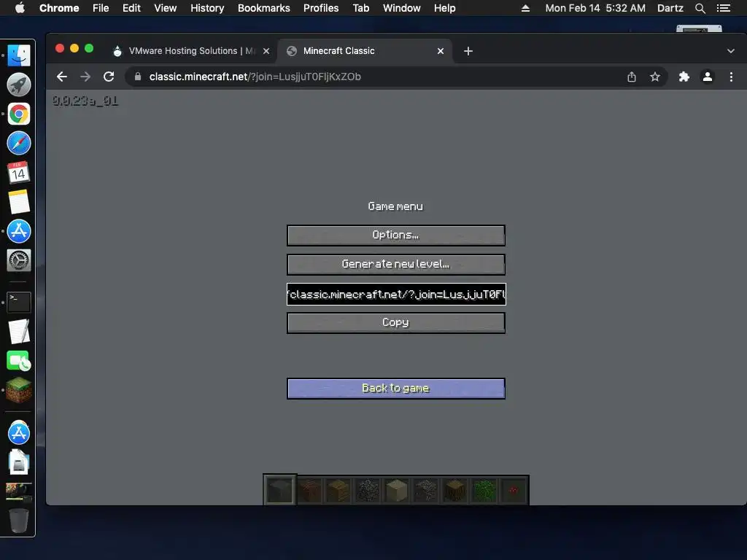747x560 pixels.
Task: Click the Dartz user menu
Action: [x=670, y=8]
